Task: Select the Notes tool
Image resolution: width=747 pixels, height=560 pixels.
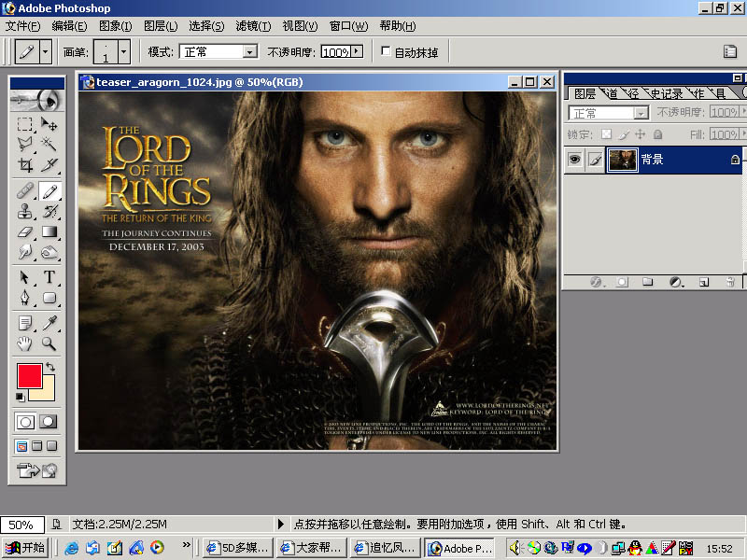Action: [25, 323]
